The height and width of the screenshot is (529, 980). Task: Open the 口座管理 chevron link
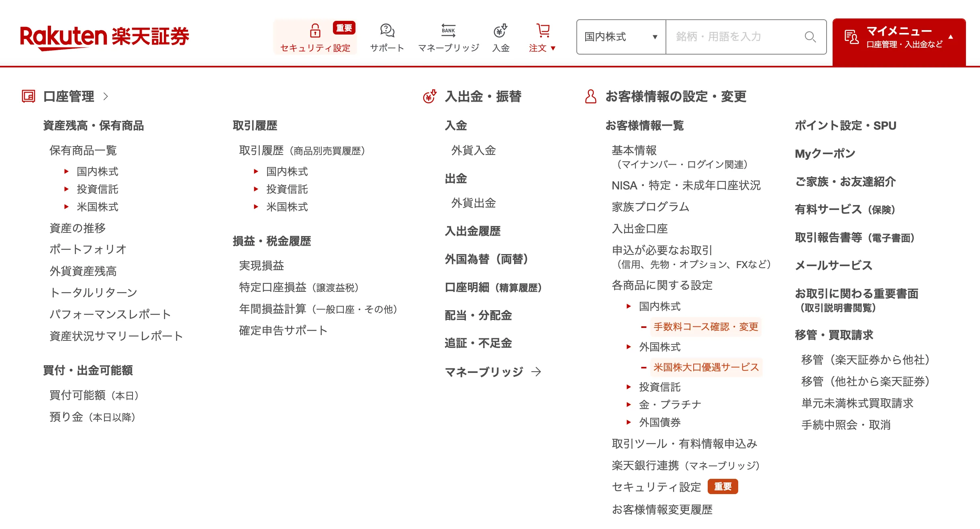[x=106, y=97]
